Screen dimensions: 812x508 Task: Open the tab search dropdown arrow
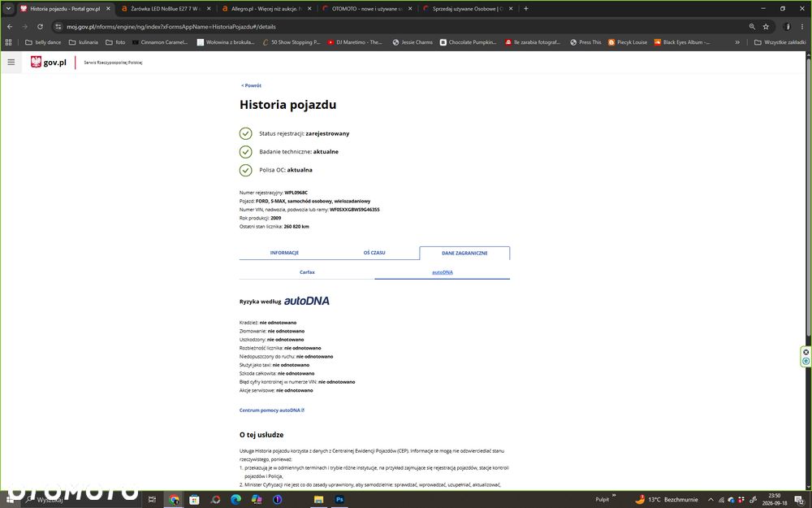[x=8, y=8]
